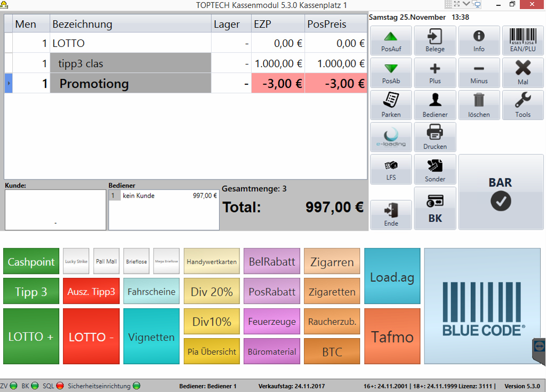
Task: Select the tipp3 clas row
Action: (x=186, y=63)
